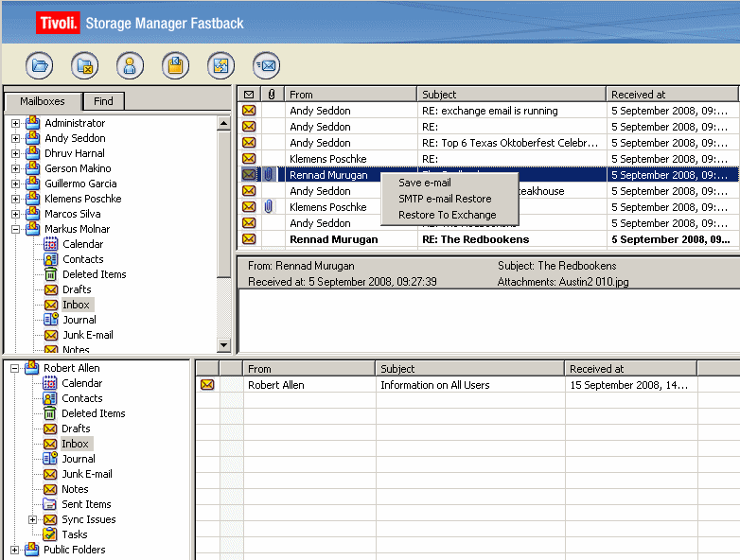Click the Tasks folder icon
740x560 pixels.
point(49,534)
